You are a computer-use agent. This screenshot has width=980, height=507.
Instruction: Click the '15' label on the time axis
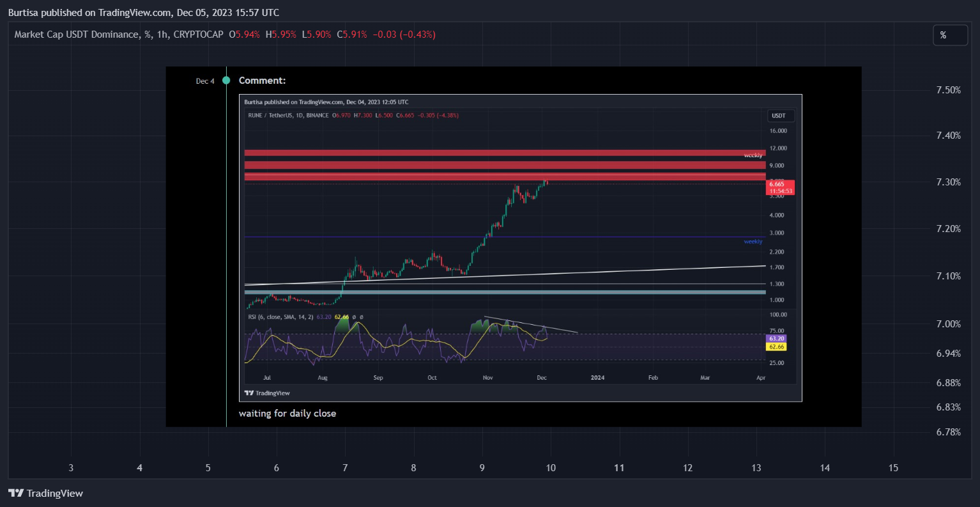tap(894, 468)
